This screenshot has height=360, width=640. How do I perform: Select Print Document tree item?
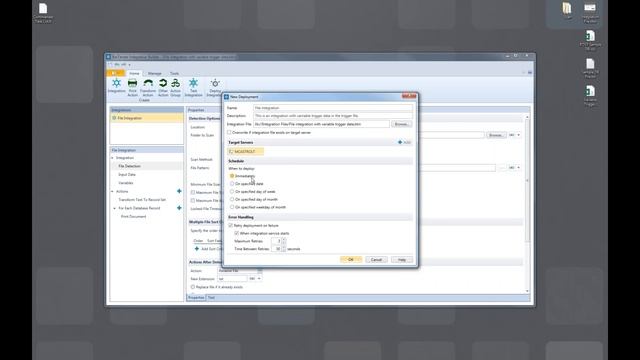(x=133, y=216)
